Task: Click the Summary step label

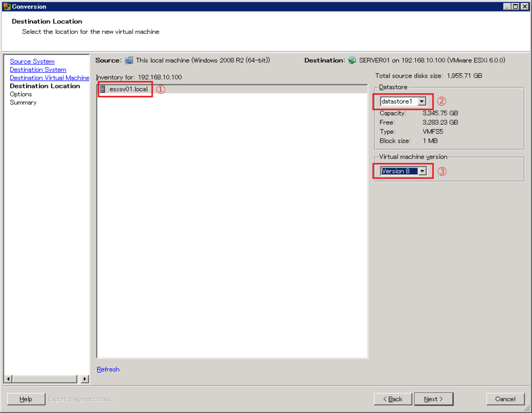Action: point(23,102)
